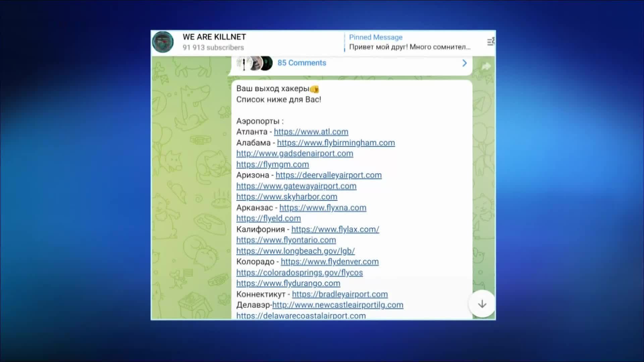The height and width of the screenshot is (362, 644).
Task: Expand comments with the right chevron
Action: 465,63
